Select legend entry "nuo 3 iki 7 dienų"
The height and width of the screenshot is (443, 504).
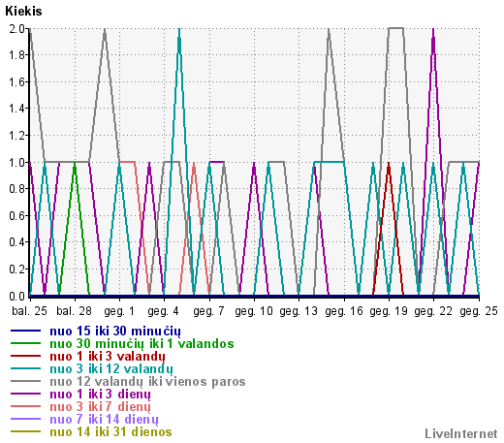click(x=100, y=407)
